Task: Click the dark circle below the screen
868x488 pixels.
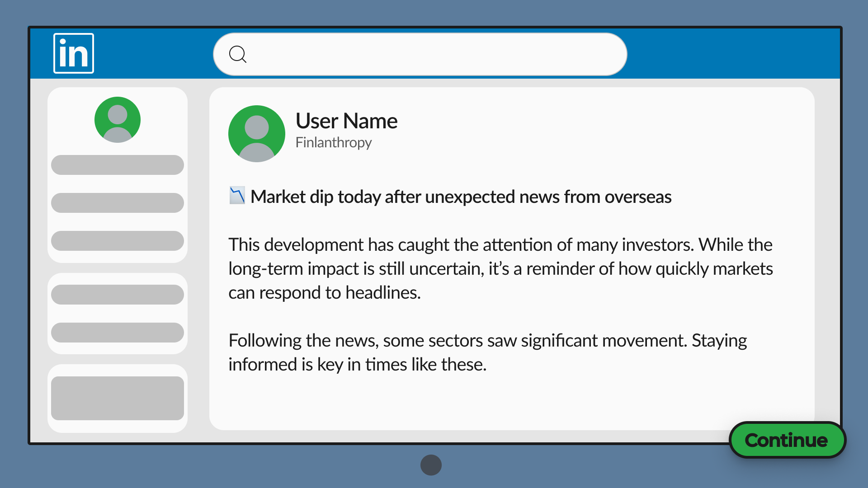Action: click(431, 465)
